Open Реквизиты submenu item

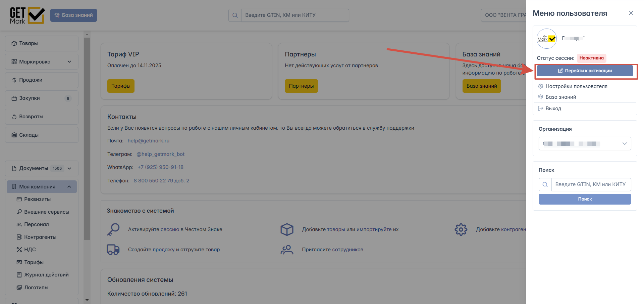point(37,199)
